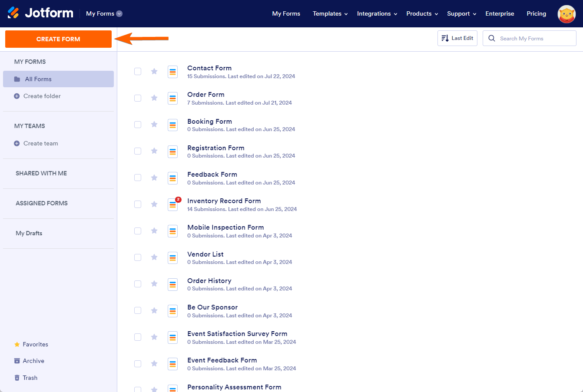Select the Contact Form checkbox
The image size is (583, 392).
[x=138, y=72]
